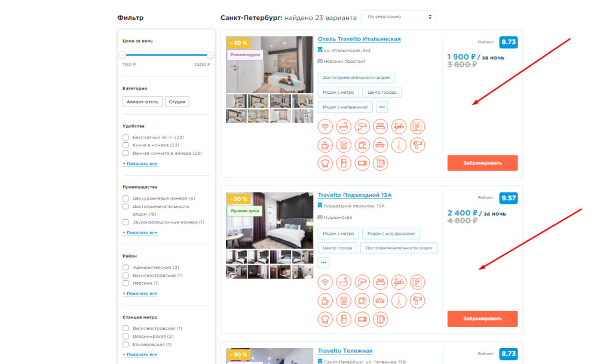Viewport: 612px width, 364px height.
Task: Click microwave icon in Подъездной 13А card
Action: click(x=362, y=319)
